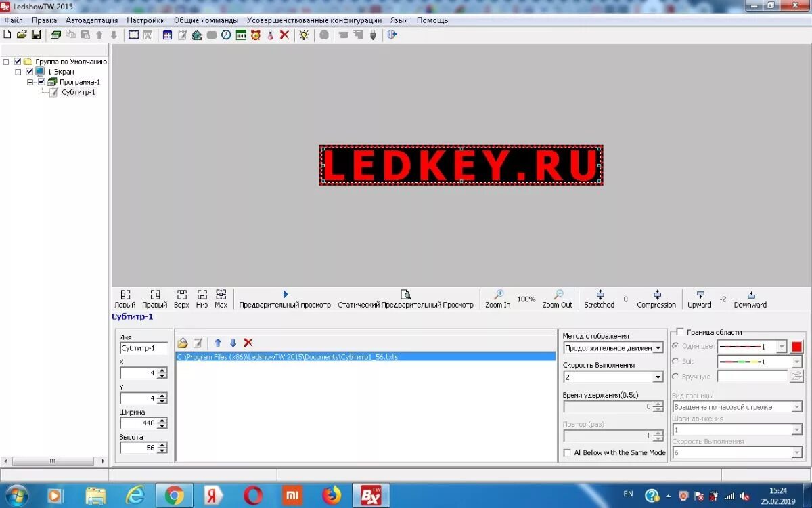The width and height of the screenshot is (812, 508).
Task: Click the LEDKEY.RU subtitle area on canvas
Action: [x=461, y=165]
